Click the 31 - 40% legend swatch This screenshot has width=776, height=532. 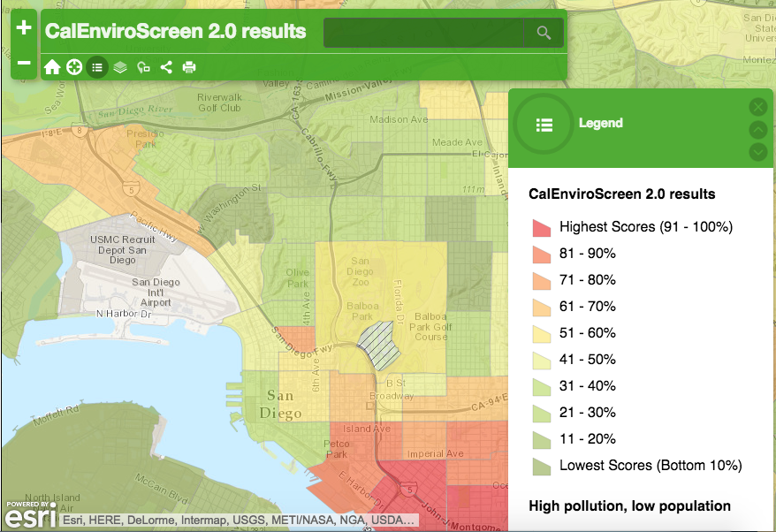point(542,387)
